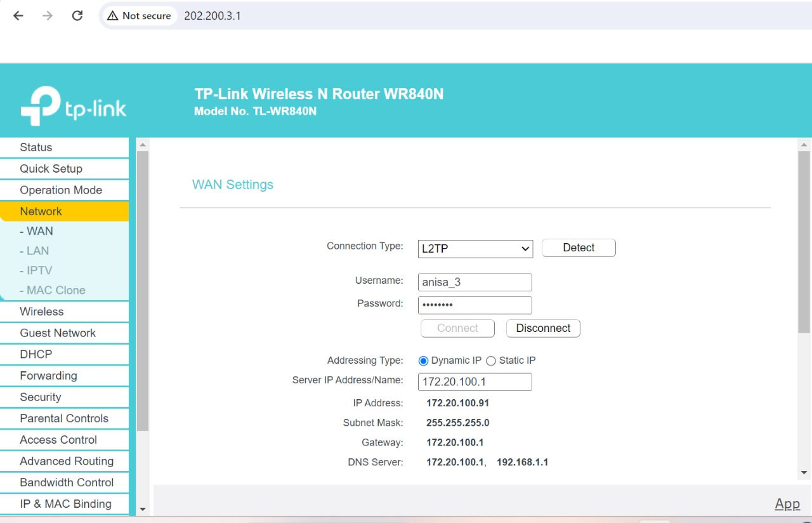The image size is (812, 523).
Task: Click the App link
Action: tap(787, 504)
